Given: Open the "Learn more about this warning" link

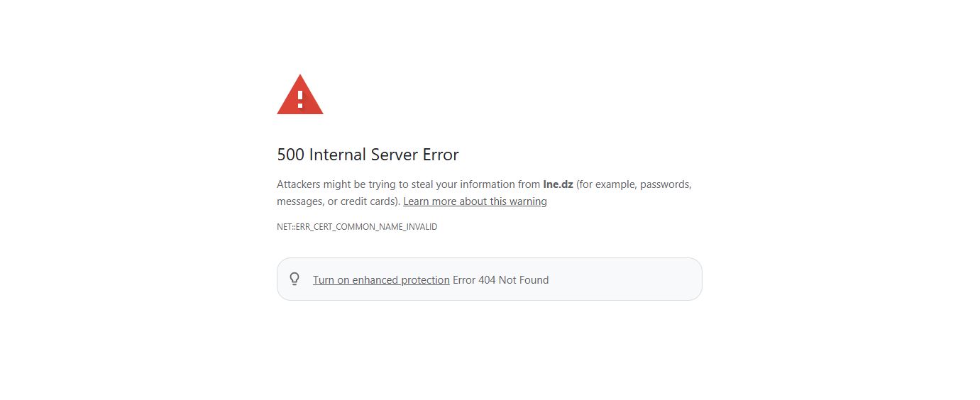Looking at the screenshot, I should click(x=475, y=201).
